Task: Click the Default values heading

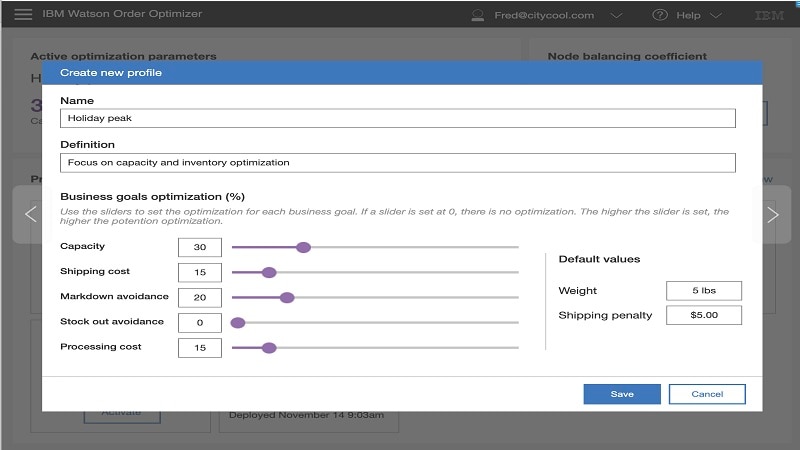Action: 599,259
